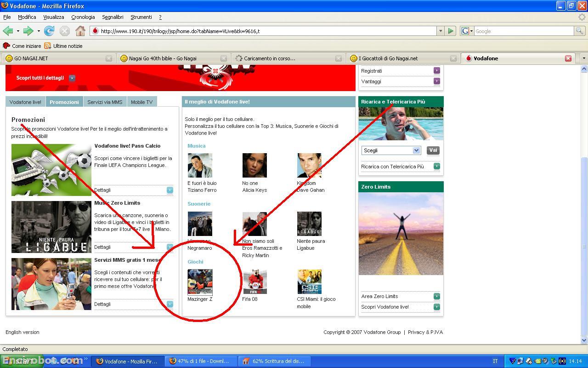Click Dettagli arrow for Pass Calcio

click(170, 190)
